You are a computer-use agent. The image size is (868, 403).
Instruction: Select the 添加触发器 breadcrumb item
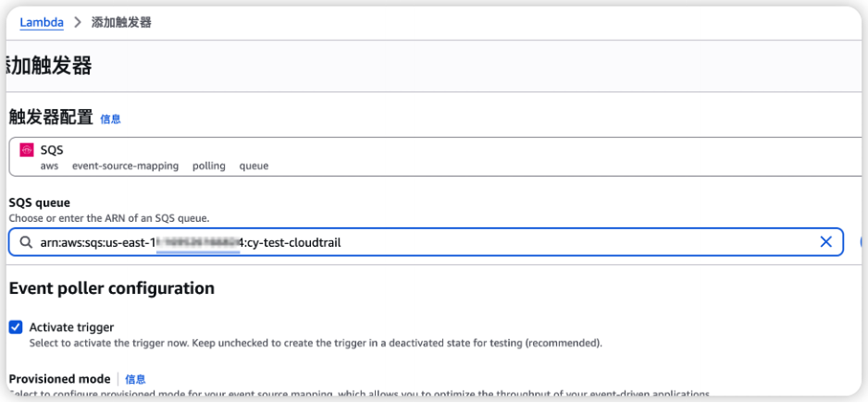tap(121, 23)
